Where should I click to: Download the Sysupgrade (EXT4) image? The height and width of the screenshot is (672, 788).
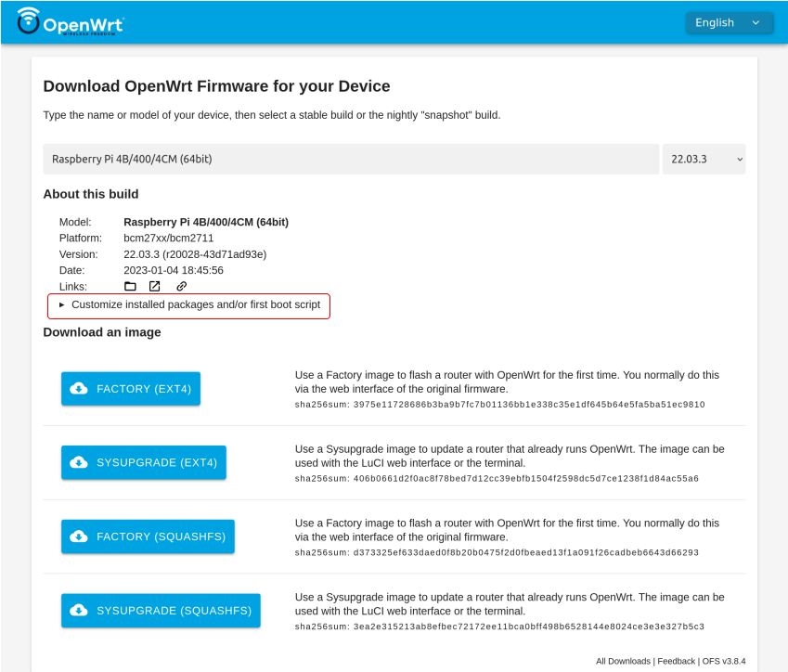tap(144, 462)
